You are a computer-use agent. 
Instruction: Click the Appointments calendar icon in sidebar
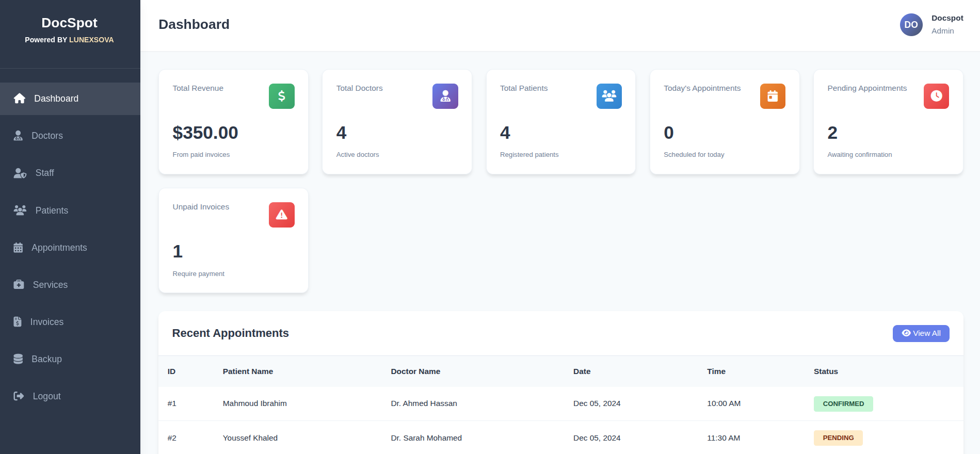[18, 248]
